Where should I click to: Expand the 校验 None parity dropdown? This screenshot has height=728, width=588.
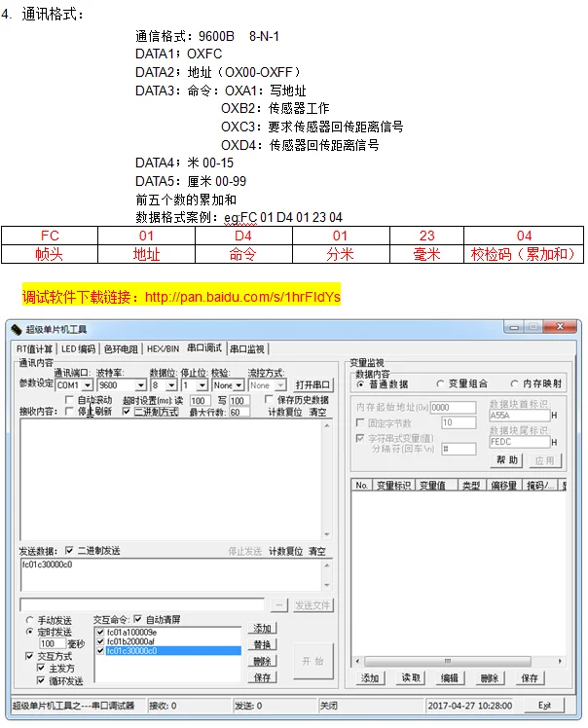click(239, 385)
